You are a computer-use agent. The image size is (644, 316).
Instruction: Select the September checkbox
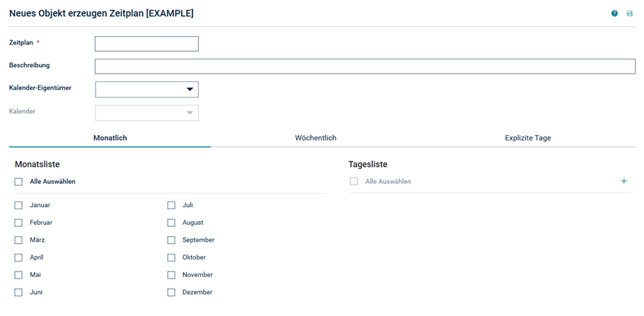pyautogui.click(x=171, y=240)
